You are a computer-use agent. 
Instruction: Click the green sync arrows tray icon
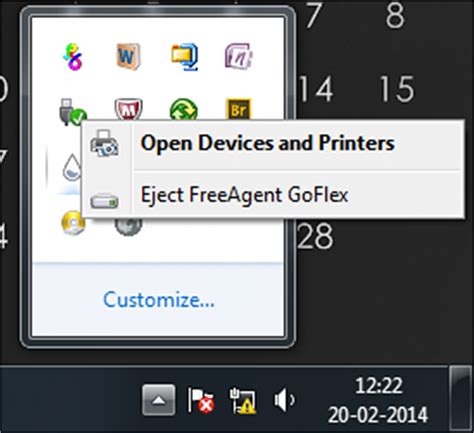point(183,109)
